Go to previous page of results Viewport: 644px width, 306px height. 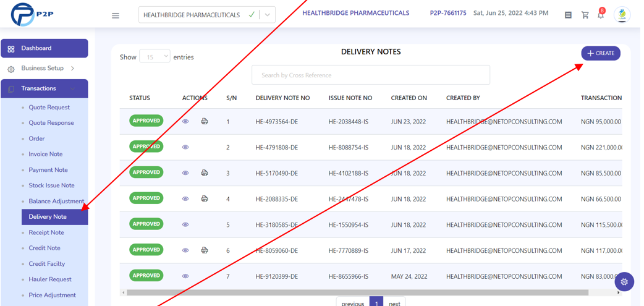(x=352, y=303)
